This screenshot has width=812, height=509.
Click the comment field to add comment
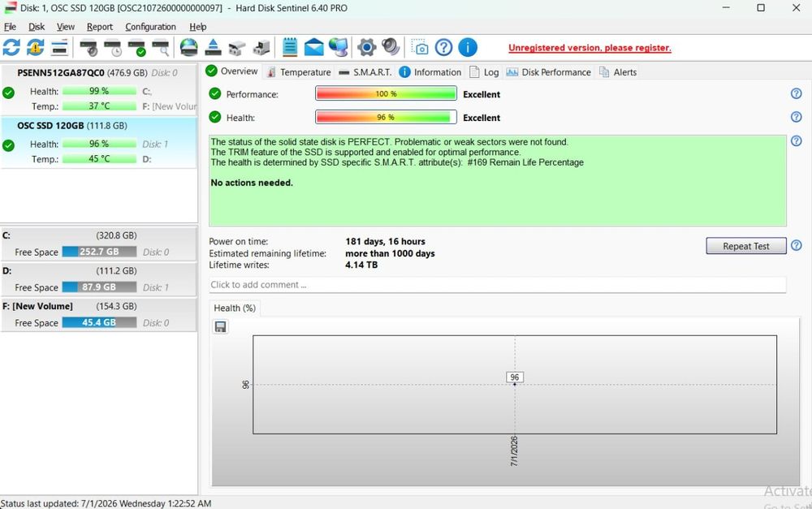coord(498,285)
